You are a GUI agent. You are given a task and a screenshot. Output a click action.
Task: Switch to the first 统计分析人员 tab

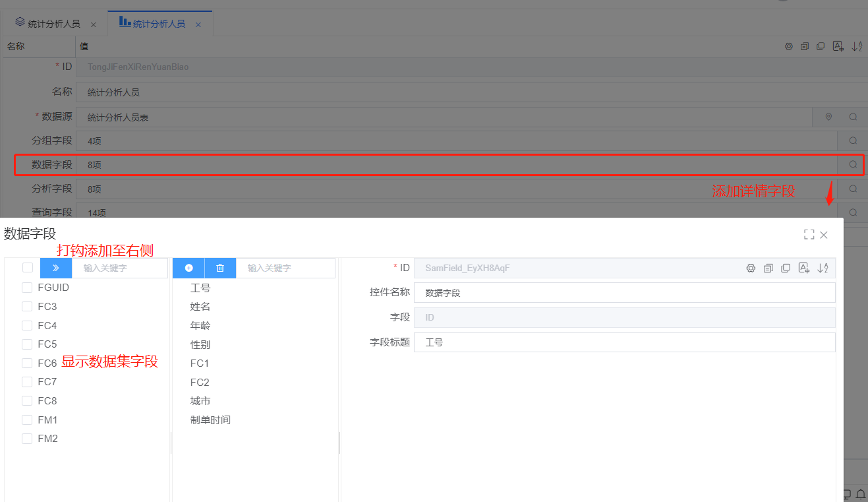click(x=53, y=24)
